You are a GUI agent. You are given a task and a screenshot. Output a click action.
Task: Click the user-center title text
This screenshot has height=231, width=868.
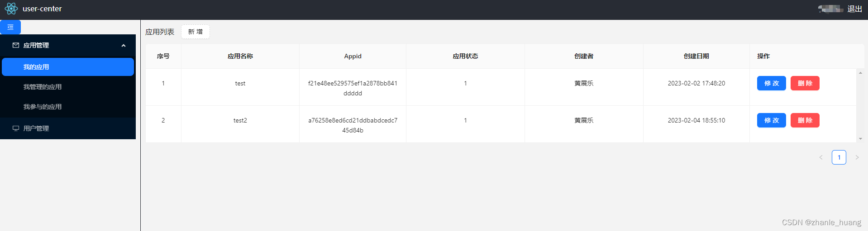click(x=42, y=9)
